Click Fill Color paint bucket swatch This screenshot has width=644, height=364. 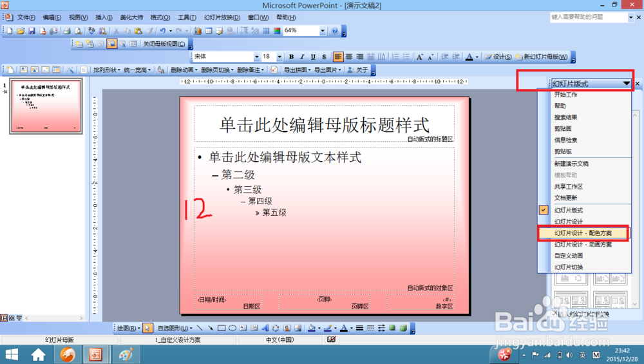coord(311,328)
